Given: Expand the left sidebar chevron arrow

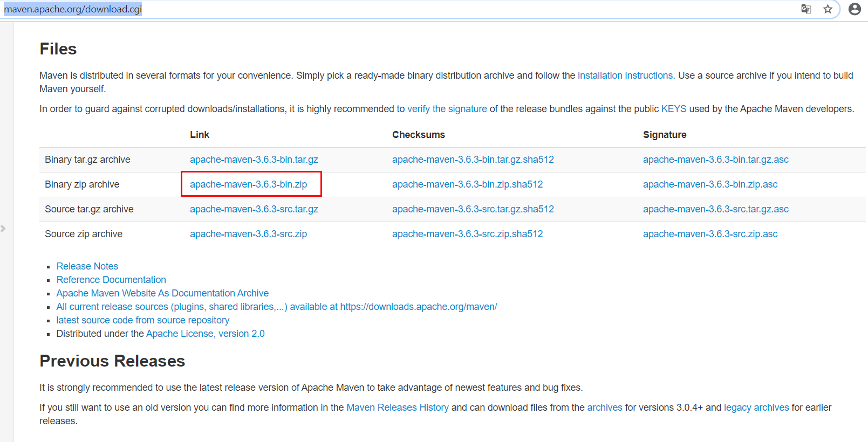Looking at the screenshot, I should click(3, 229).
